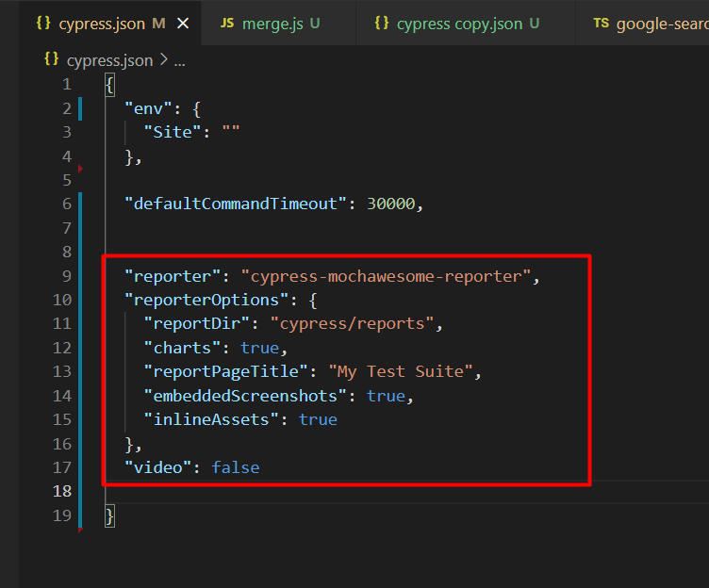Place cursor on "env" key
709x588 pixels.
148,108
